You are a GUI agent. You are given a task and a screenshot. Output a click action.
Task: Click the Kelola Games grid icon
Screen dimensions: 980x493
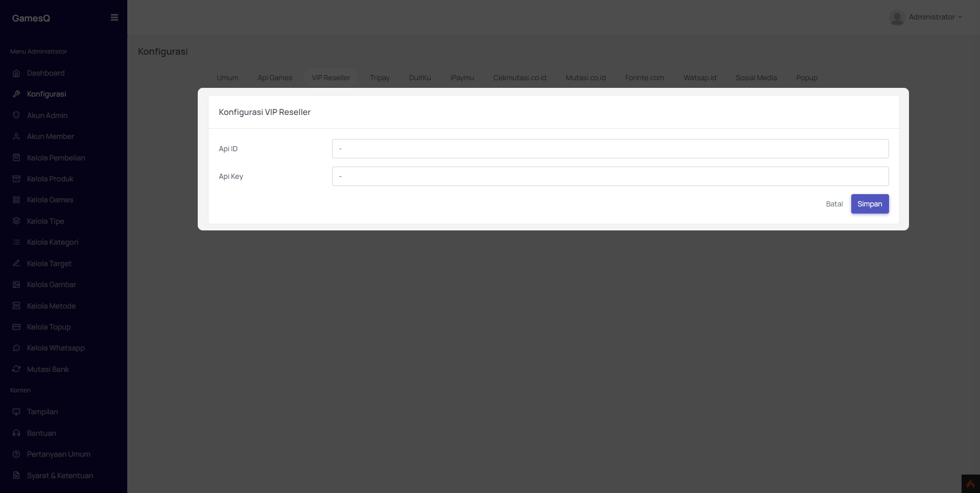point(16,200)
